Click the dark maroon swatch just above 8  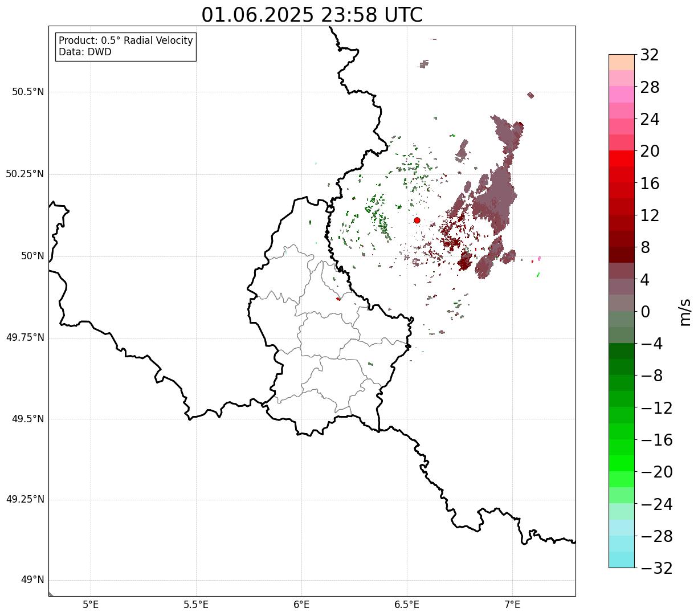point(622,239)
